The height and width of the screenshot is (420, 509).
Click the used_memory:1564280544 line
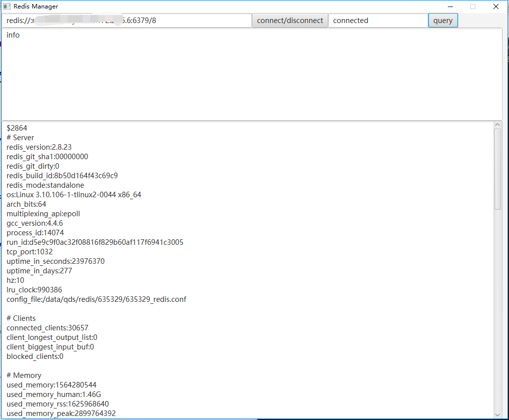[51, 385]
